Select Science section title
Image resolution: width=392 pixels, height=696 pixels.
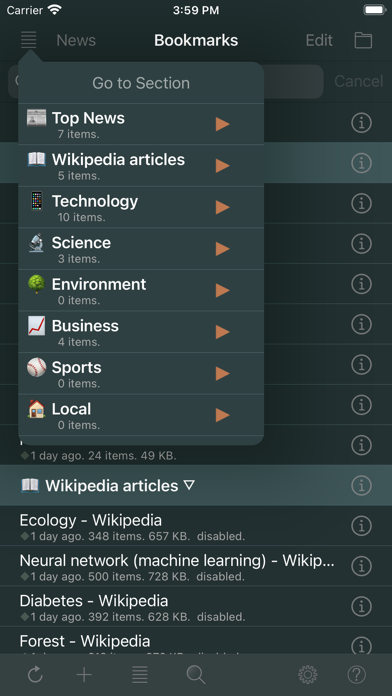(81, 243)
